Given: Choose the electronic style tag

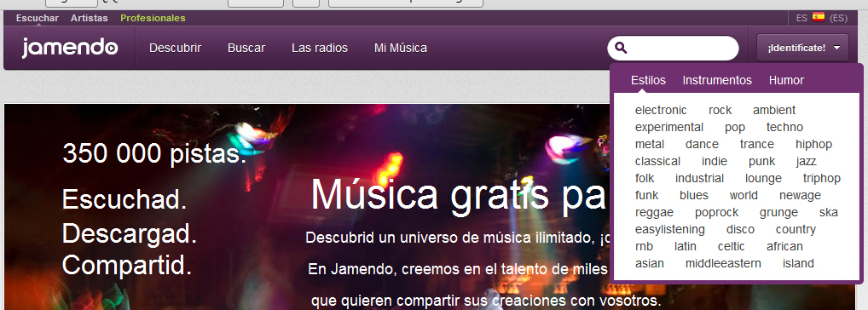Looking at the screenshot, I should 661,110.
